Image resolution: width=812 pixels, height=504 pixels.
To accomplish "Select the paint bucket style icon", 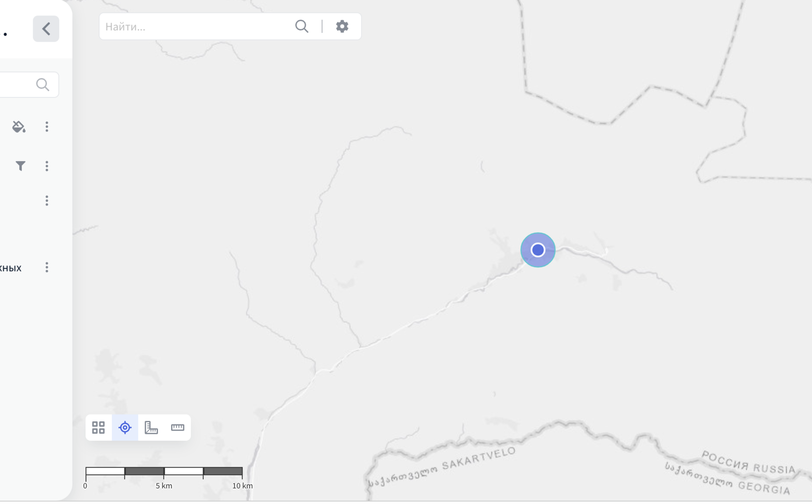I will click(x=19, y=127).
